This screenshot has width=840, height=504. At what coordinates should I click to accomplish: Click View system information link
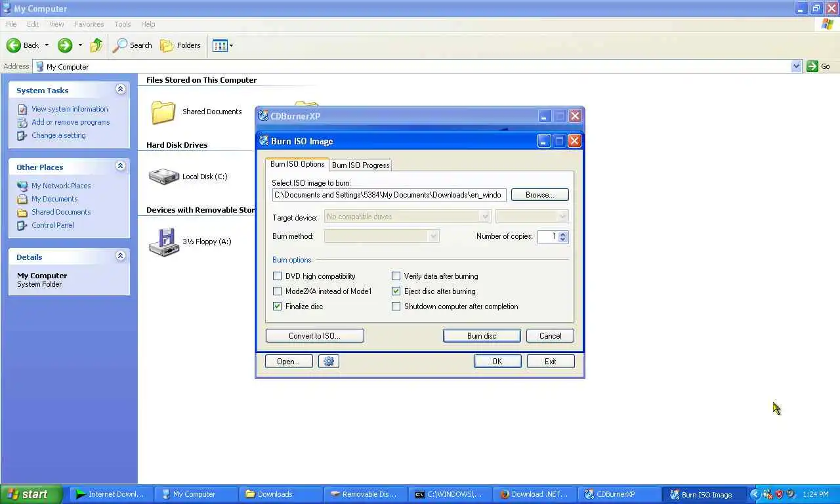70,109
